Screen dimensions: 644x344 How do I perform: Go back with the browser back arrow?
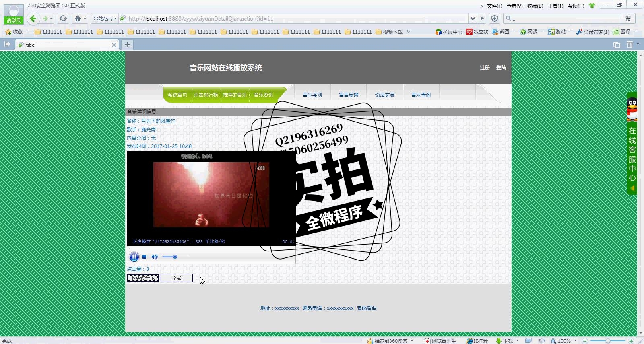tap(33, 19)
